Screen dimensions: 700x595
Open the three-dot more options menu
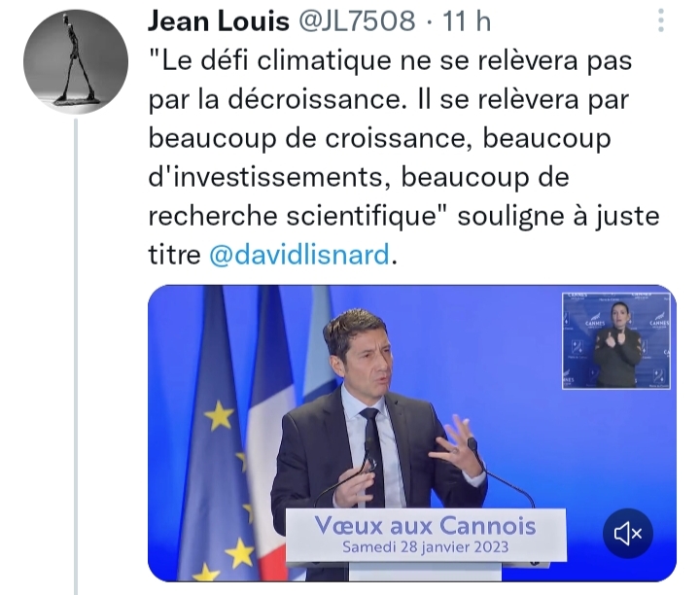(x=661, y=20)
